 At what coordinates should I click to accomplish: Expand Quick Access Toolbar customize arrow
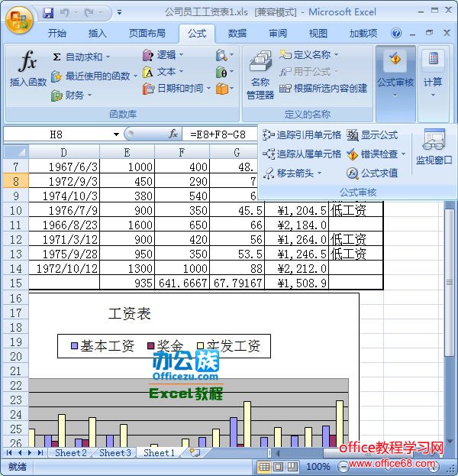tap(120, 13)
